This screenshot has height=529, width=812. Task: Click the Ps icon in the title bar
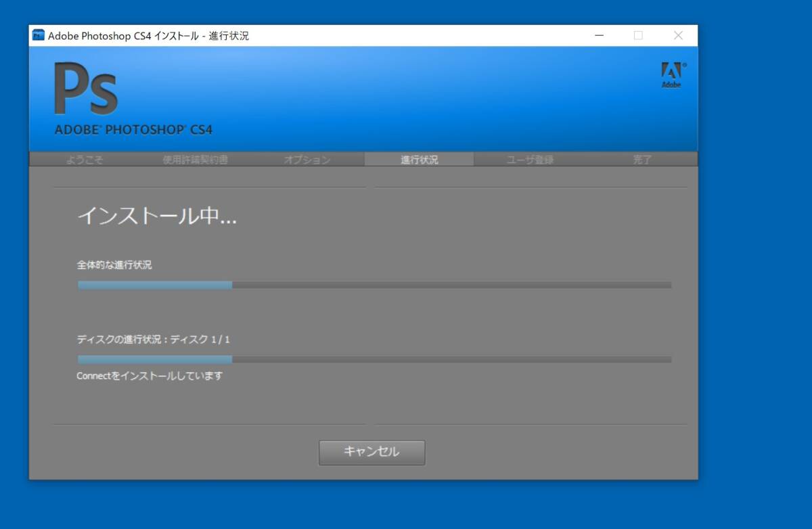[x=39, y=36]
